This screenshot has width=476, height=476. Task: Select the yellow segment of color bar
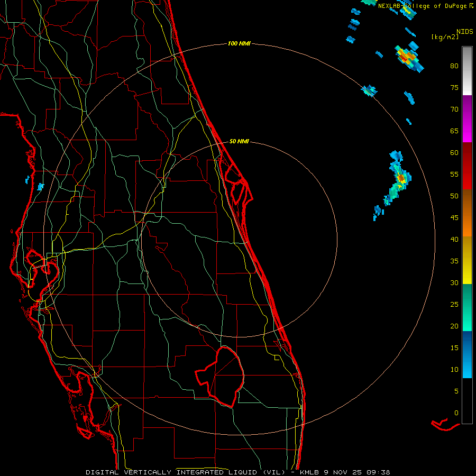pos(467,260)
